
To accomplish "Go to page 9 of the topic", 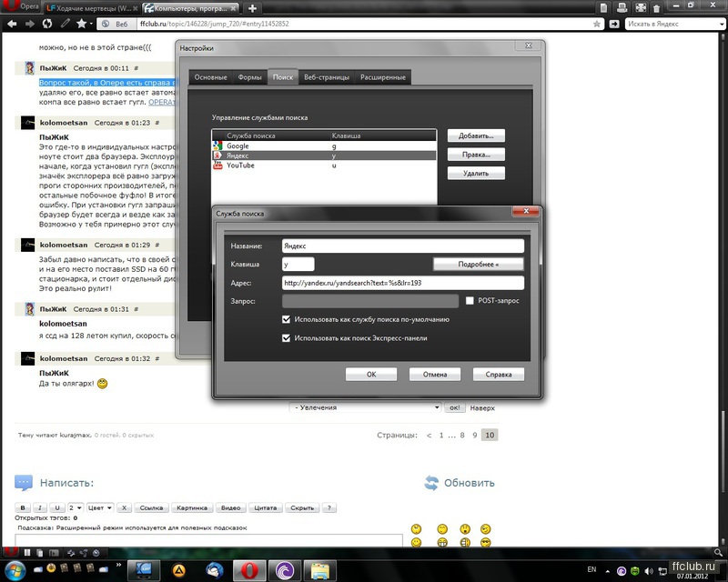I will [474, 436].
